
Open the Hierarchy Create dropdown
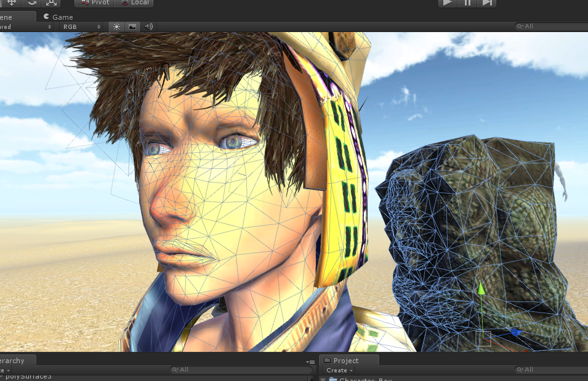point(6,370)
